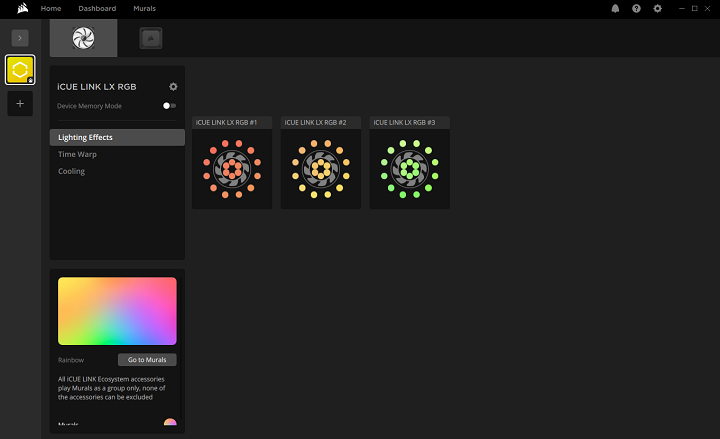
Task: Add a new profile with plus button
Action: [x=20, y=103]
